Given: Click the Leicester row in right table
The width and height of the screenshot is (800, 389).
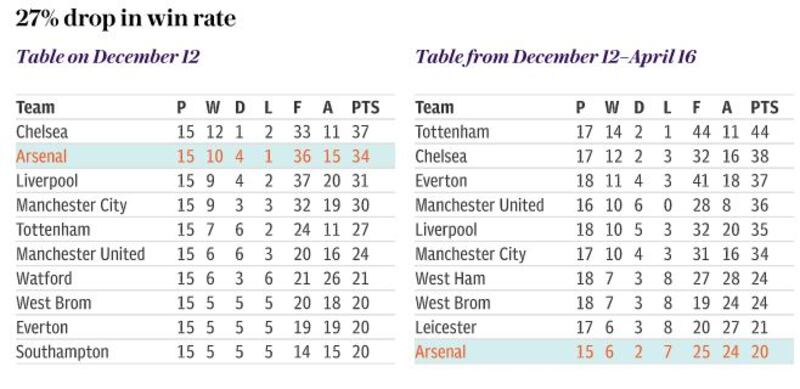Looking at the screenshot, I should 604,327.
